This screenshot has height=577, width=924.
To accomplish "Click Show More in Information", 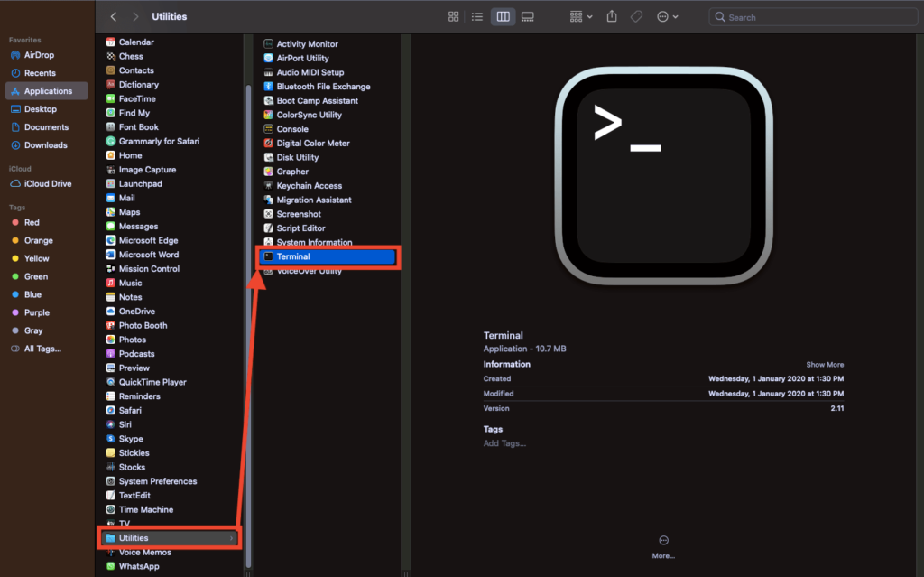I will click(825, 365).
